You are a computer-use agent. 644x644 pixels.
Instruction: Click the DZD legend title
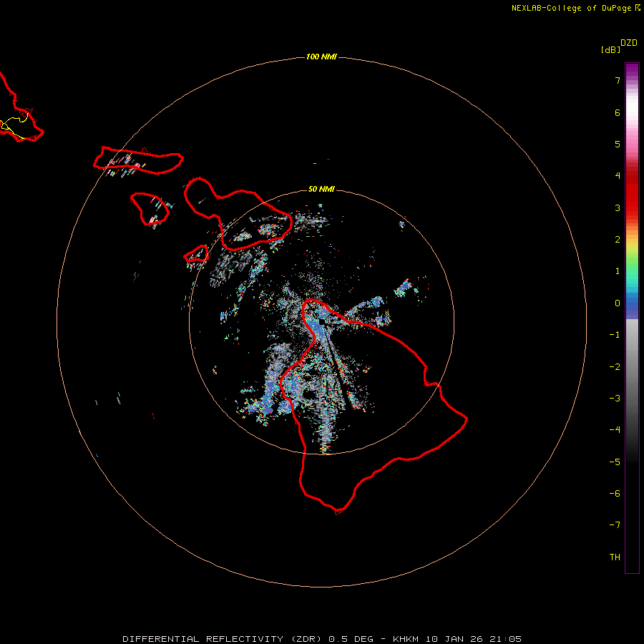point(629,43)
